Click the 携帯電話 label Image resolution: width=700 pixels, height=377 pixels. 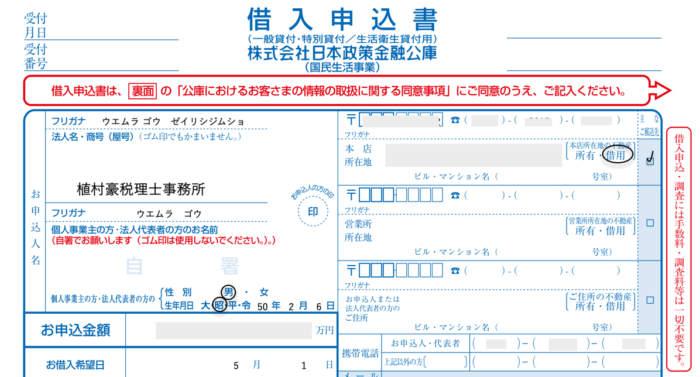pos(361,353)
